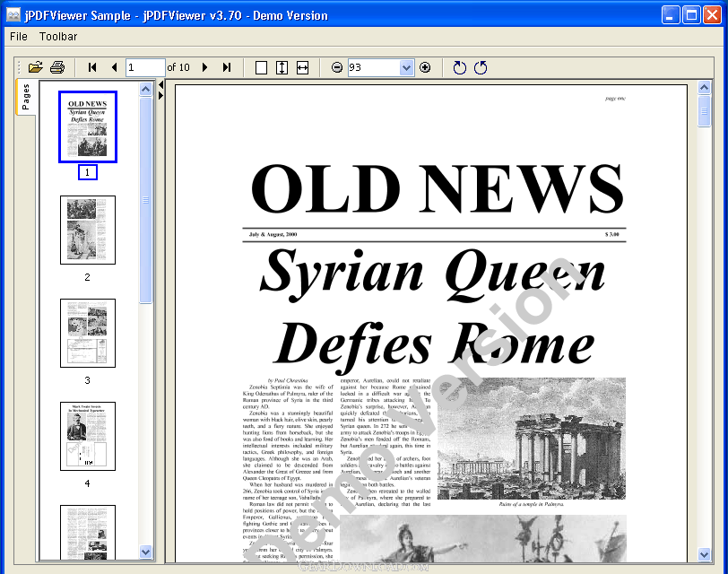This screenshot has width=728, height=574.
Task: Expand thumbnail pane with right splitter arrow
Action: [160, 96]
